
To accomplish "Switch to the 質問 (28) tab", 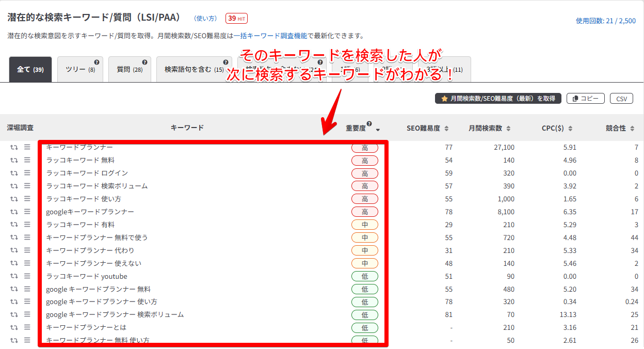I will point(129,70).
